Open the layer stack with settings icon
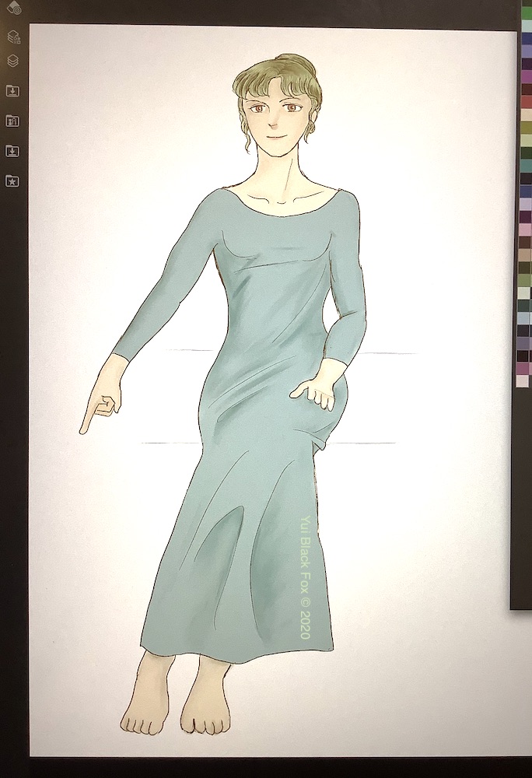 13,36
